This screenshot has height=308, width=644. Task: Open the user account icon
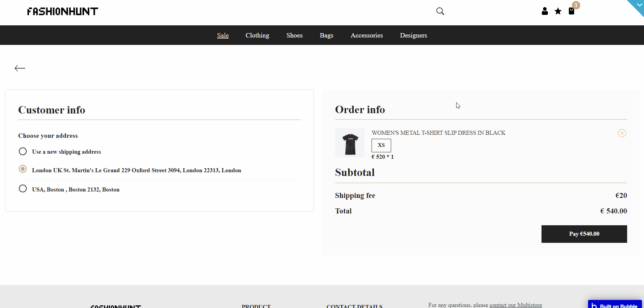click(545, 11)
